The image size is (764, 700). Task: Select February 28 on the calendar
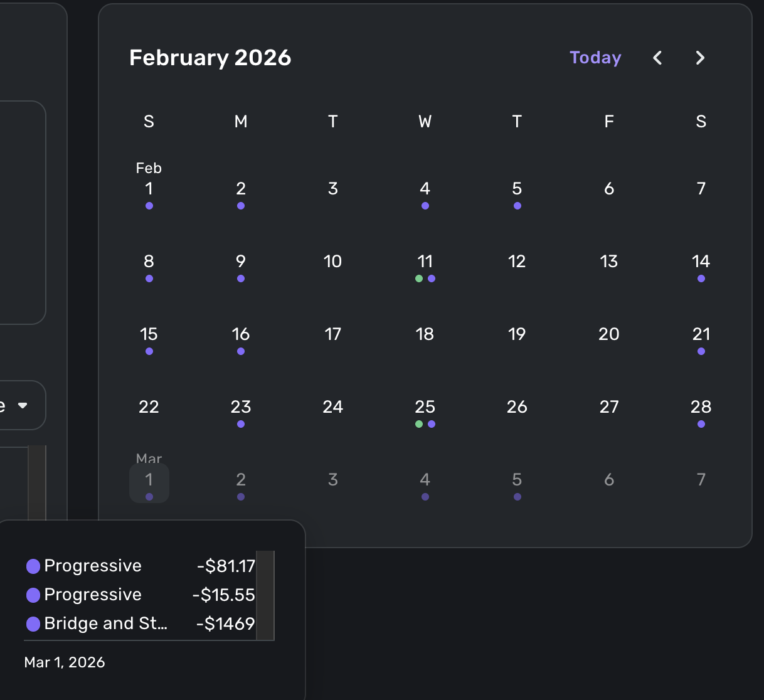701,407
